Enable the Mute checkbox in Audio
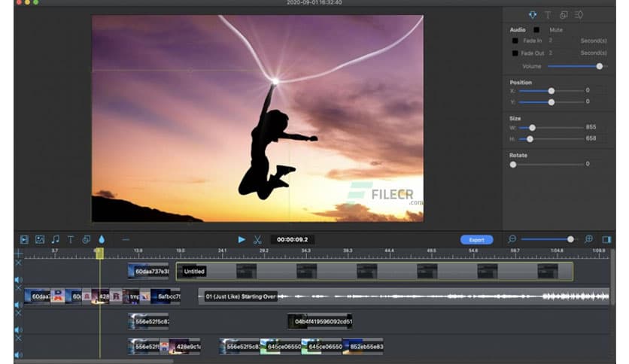 (536, 29)
